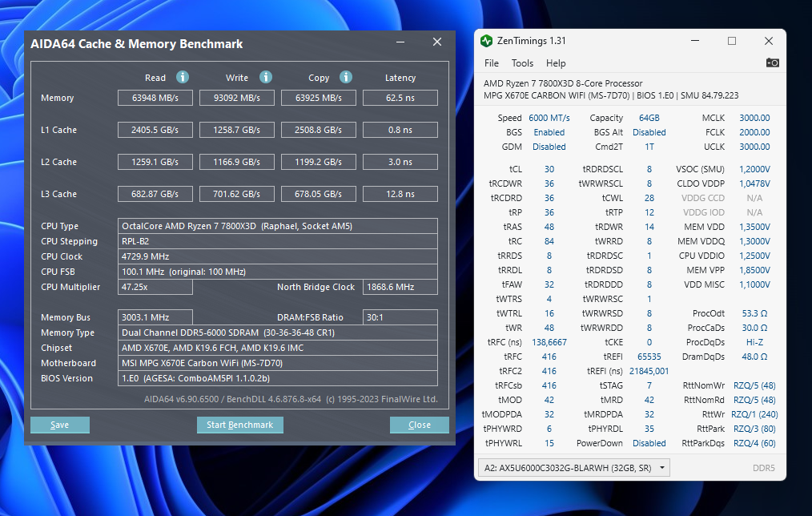Click the Copy info icon in AIDA64
The image size is (812, 516).
coord(346,77)
